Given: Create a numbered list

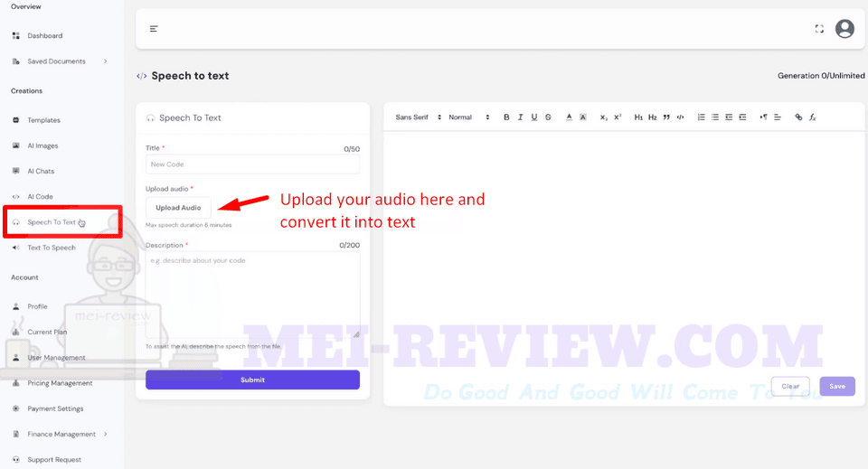Looking at the screenshot, I should pyautogui.click(x=702, y=117).
